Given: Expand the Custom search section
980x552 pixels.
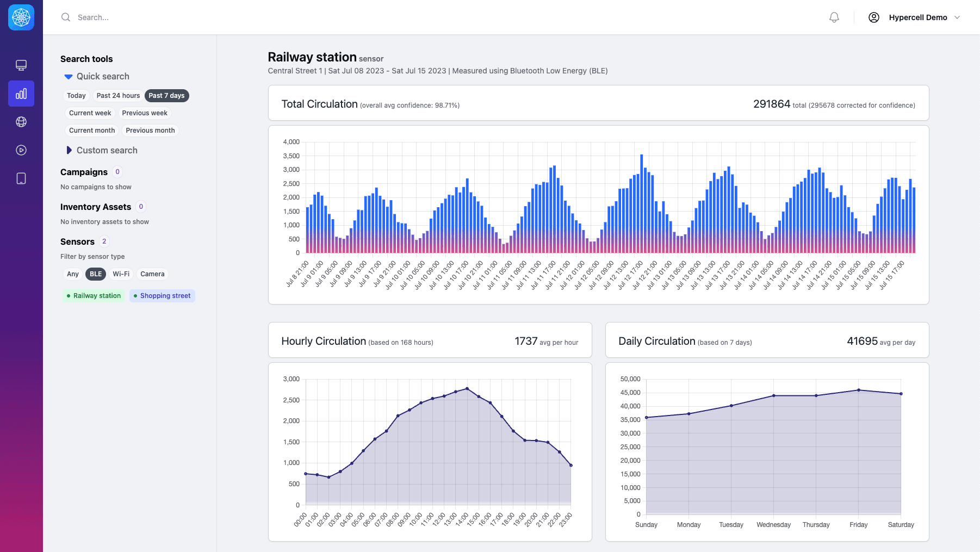Looking at the screenshot, I should [69, 150].
